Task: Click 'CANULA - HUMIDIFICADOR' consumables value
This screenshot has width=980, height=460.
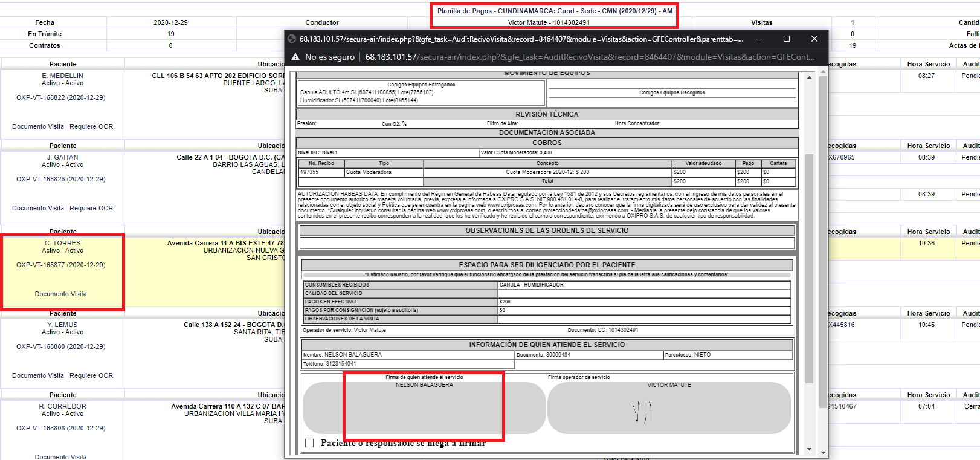Action: pos(645,285)
